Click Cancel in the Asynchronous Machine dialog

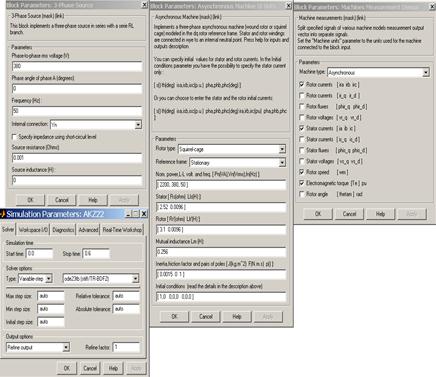206,317
